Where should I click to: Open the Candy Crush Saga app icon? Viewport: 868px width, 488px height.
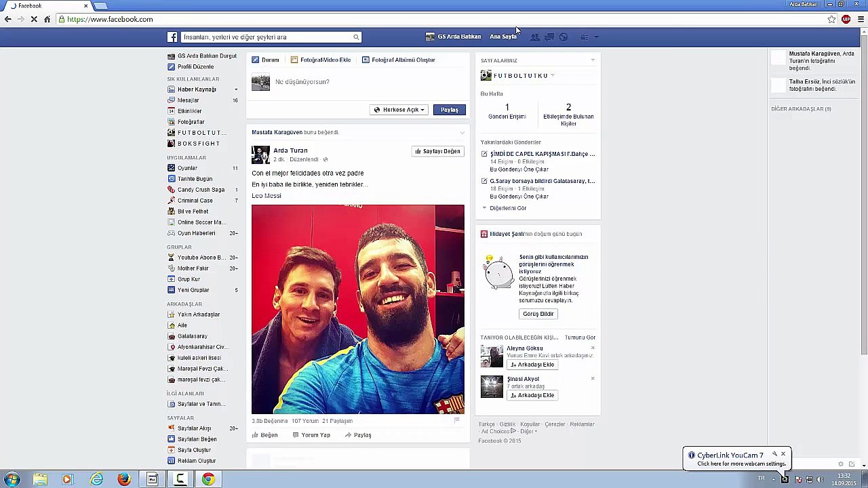coord(171,190)
